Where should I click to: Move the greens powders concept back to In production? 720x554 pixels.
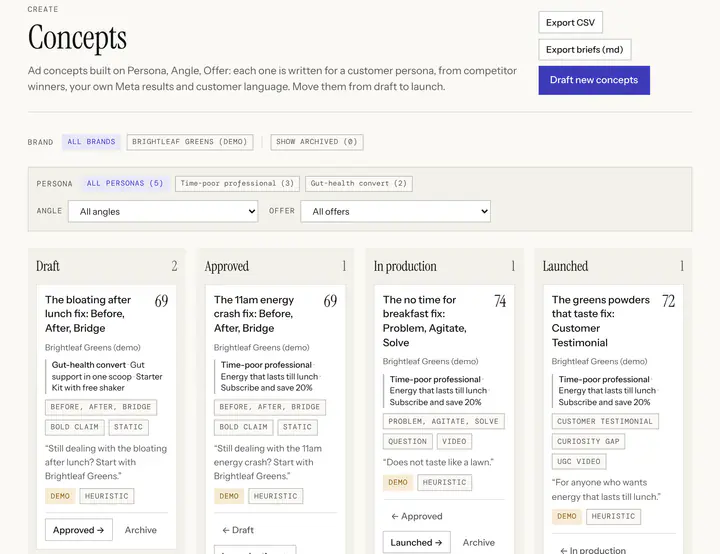pos(593,550)
